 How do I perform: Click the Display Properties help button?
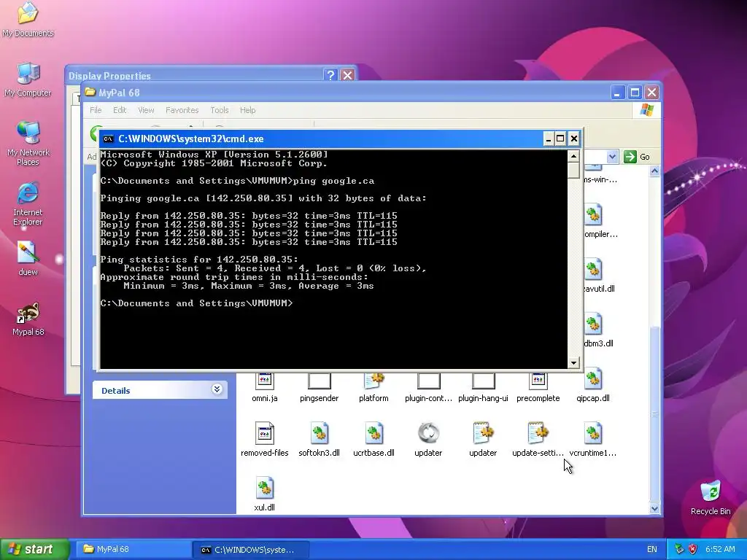tap(330, 75)
